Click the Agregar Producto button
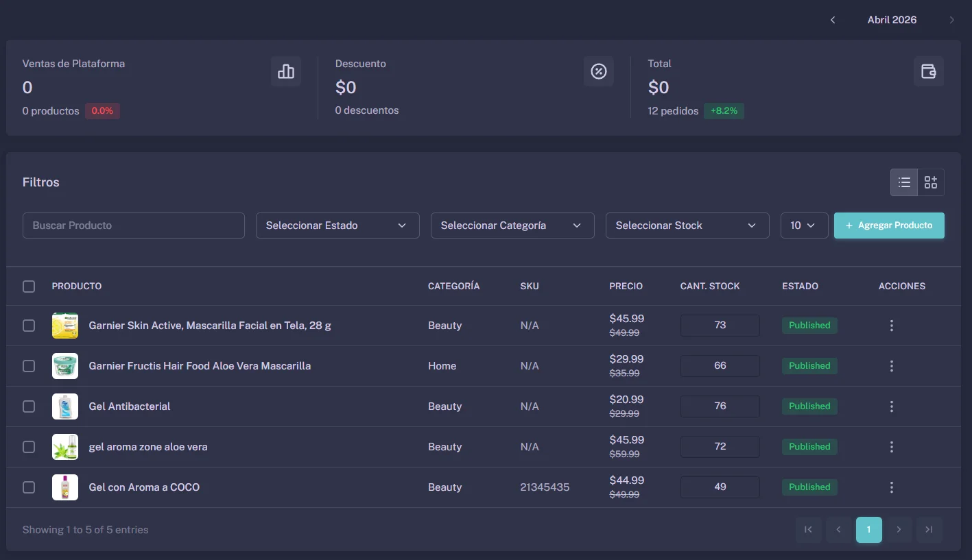Viewport: 972px width, 560px height. (889, 226)
